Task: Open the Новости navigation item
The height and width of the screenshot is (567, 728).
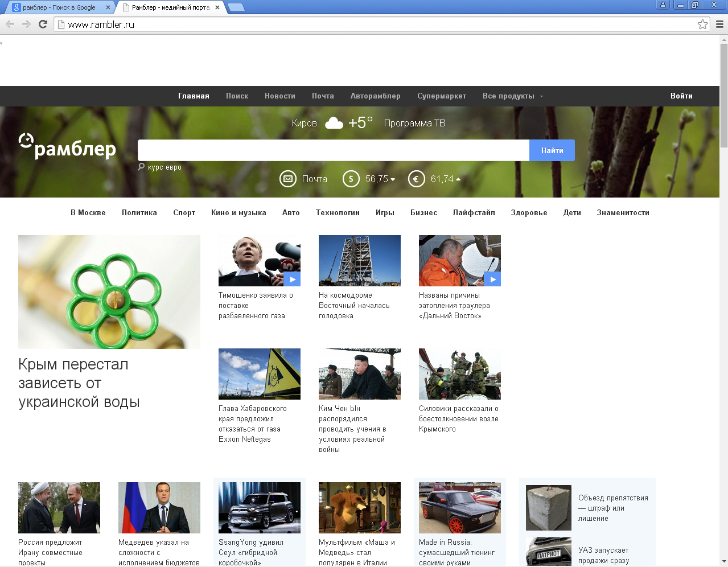Action: click(280, 96)
